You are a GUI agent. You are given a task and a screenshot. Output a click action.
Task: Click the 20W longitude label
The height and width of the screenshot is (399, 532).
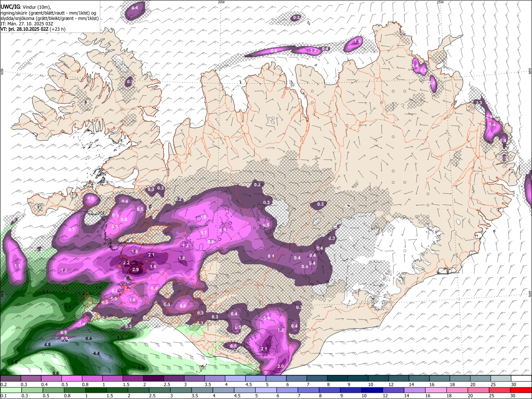[221, 2]
